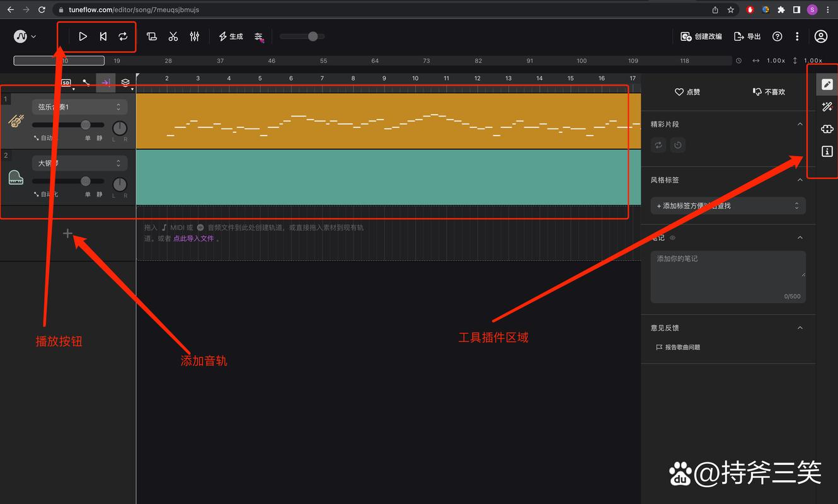Toggle loop playback in the toolbar
The height and width of the screenshot is (504, 838).
[x=123, y=37]
